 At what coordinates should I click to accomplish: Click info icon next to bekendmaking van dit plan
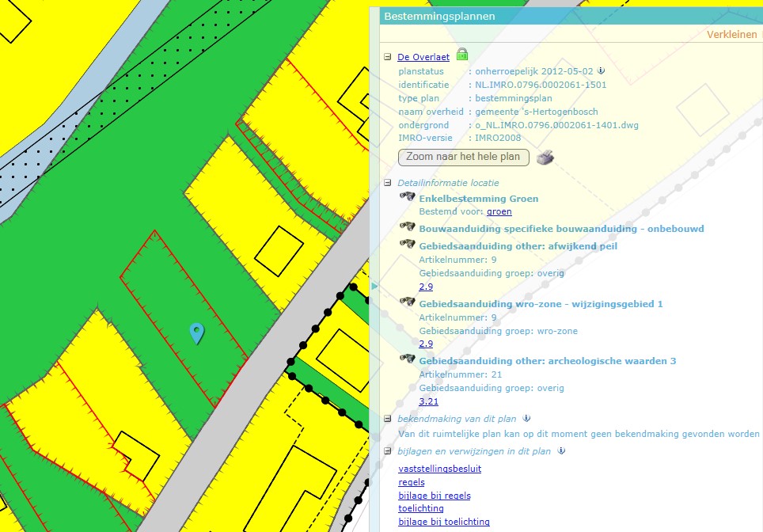[x=526, y=418]
